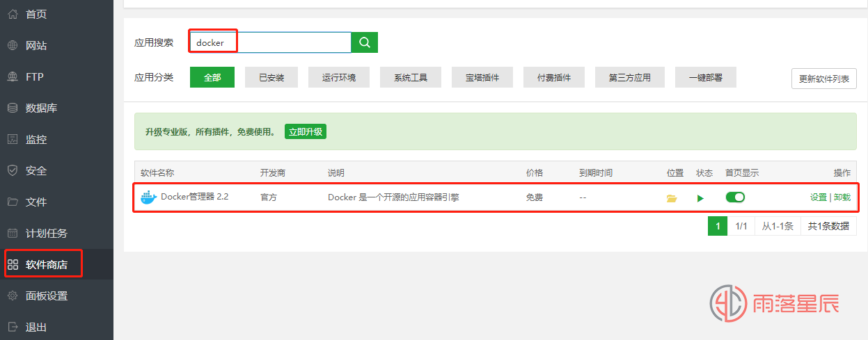868x340 pixels.
Task: Open Docker folder location icon
Action: pos(672,198)
